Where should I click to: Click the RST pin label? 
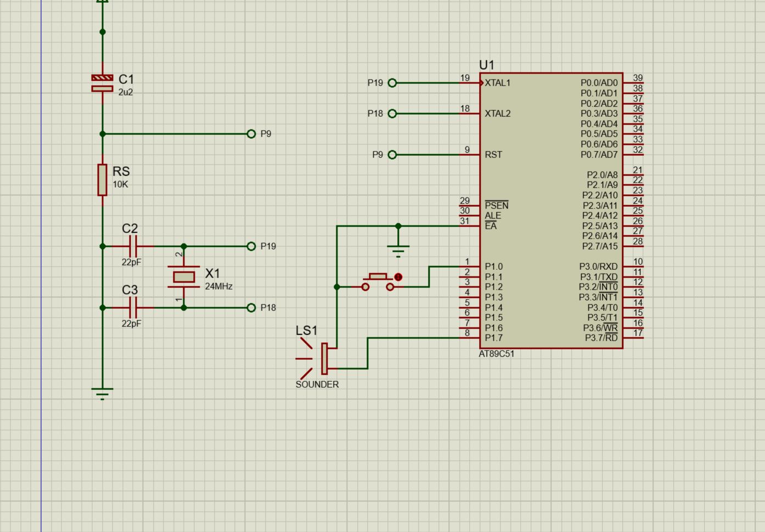[493, 155]
